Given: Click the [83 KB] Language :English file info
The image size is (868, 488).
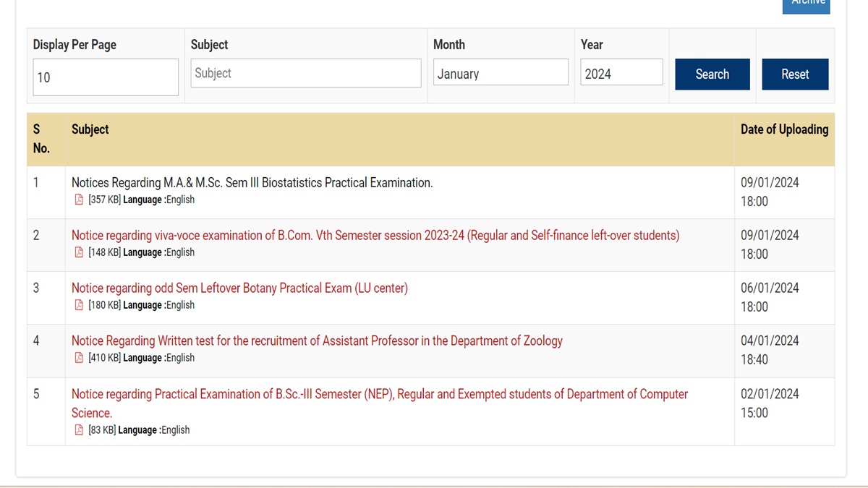Looking at the screenshot, I should tap(139, 430).
